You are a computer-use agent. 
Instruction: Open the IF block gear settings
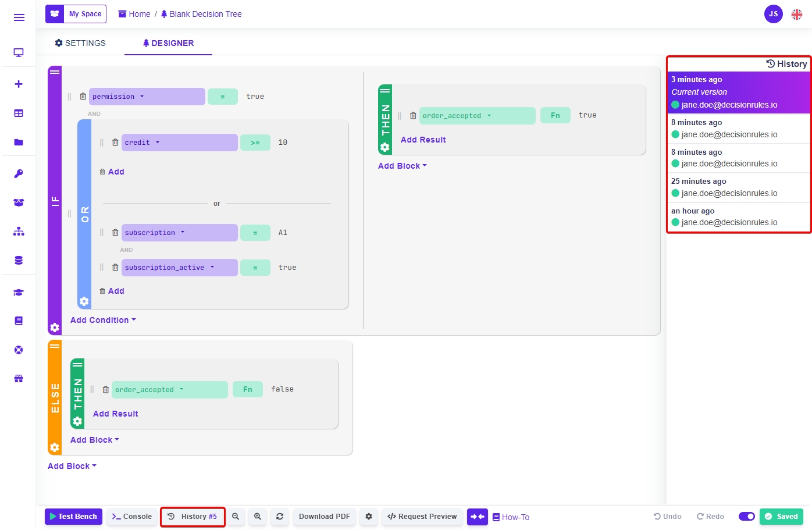[55, 328]
